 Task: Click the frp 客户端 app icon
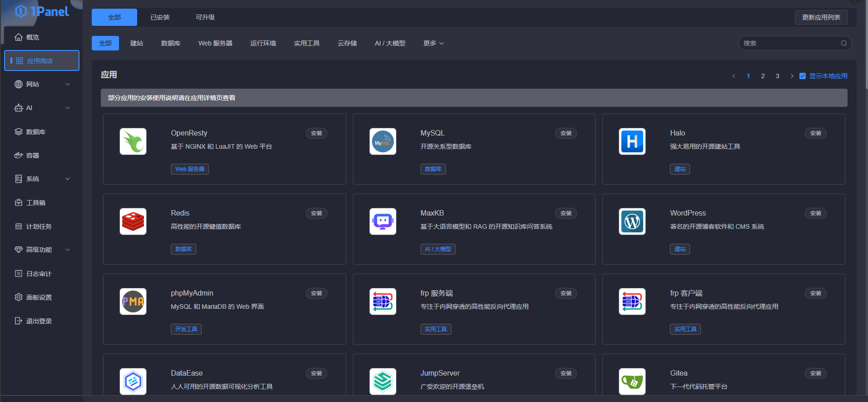click(632, 301)
